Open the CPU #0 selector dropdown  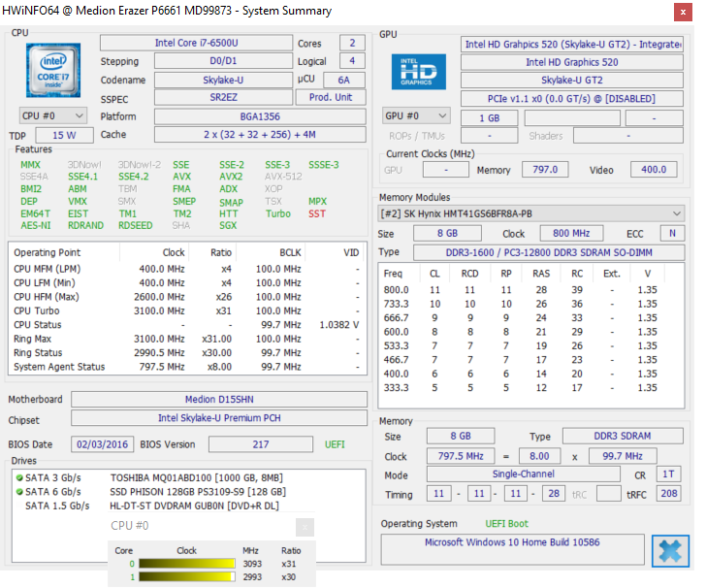click(x=53, y=115)
